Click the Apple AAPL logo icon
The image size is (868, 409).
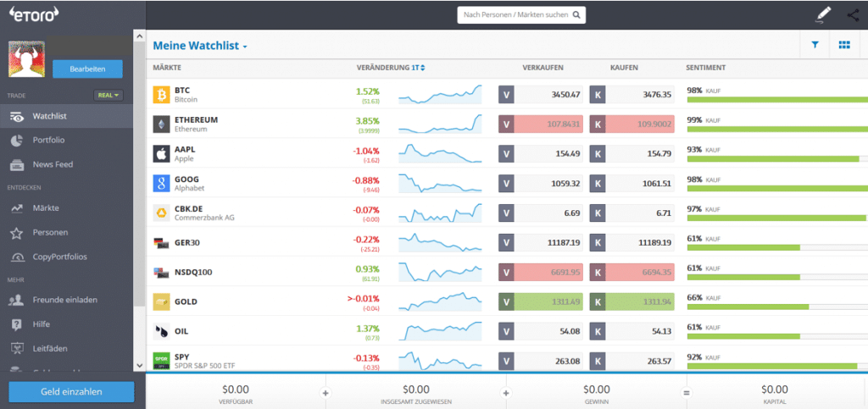tap(160, 153)
